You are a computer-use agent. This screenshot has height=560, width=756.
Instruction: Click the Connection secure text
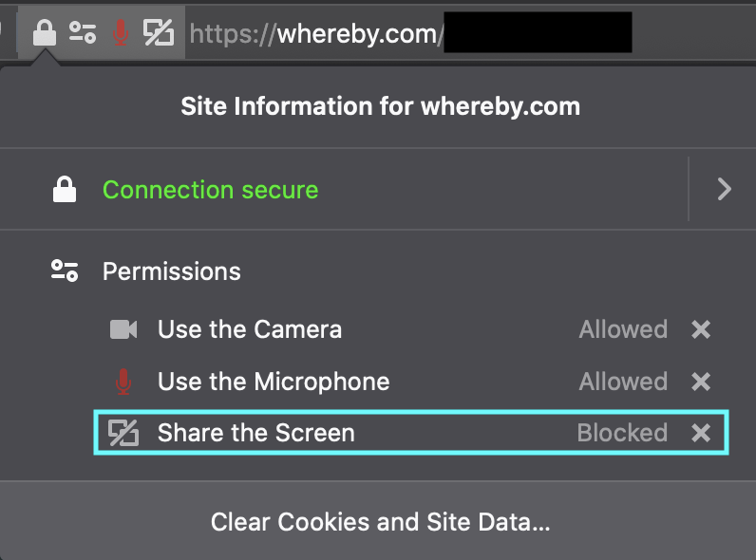(x=210, y=190)
